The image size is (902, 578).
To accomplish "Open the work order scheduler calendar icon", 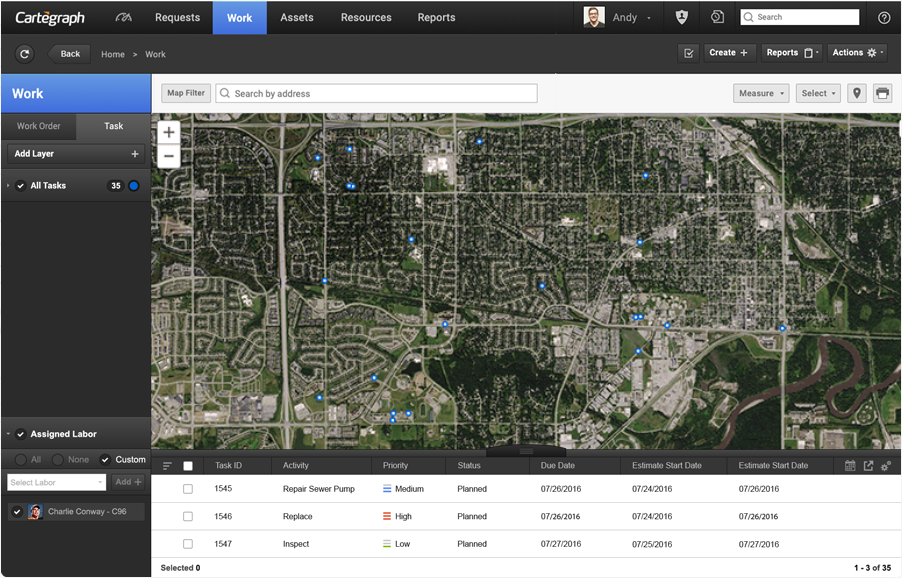I will coord(850,465).
